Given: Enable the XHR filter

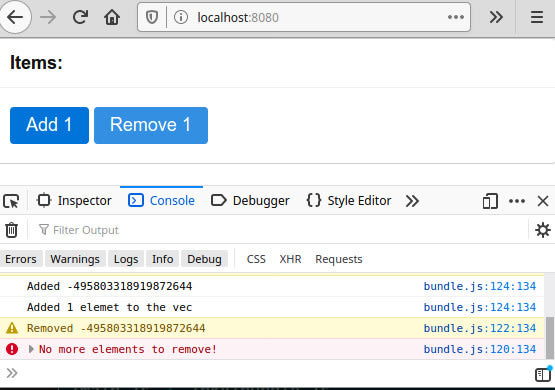Looking at the screenshot, I should coord(291,259).
